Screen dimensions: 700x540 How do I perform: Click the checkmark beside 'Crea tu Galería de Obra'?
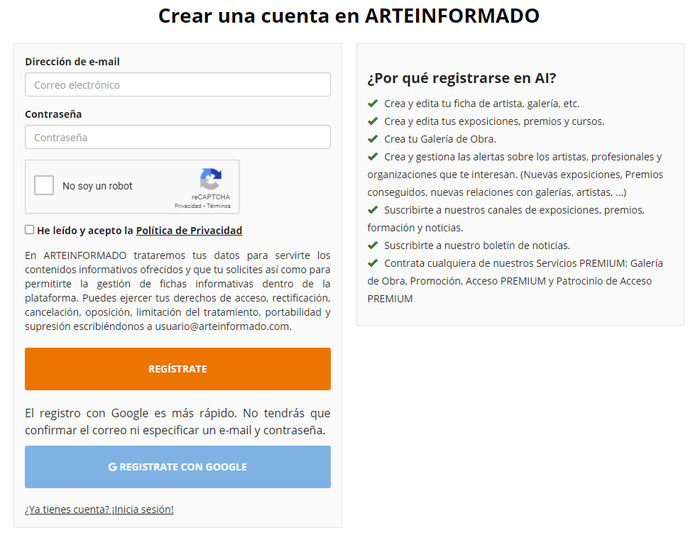pyautogui.click(x=373, y=139)
